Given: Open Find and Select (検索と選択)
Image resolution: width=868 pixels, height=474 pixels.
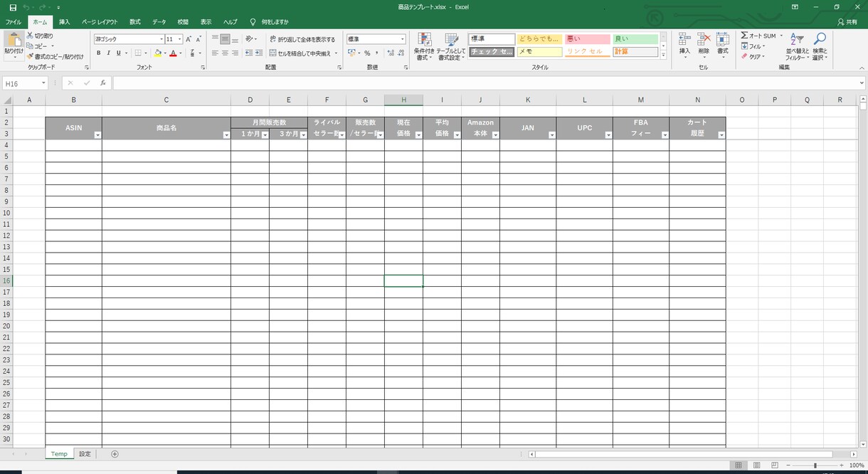Looking at the screenshot, I should pyautogui.click(x=820, y=46).
